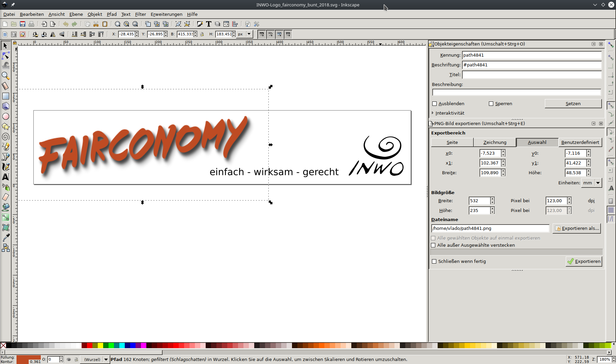Screen dimensions: 616x364
Task: Raise the selection to top
Action: 101,34
